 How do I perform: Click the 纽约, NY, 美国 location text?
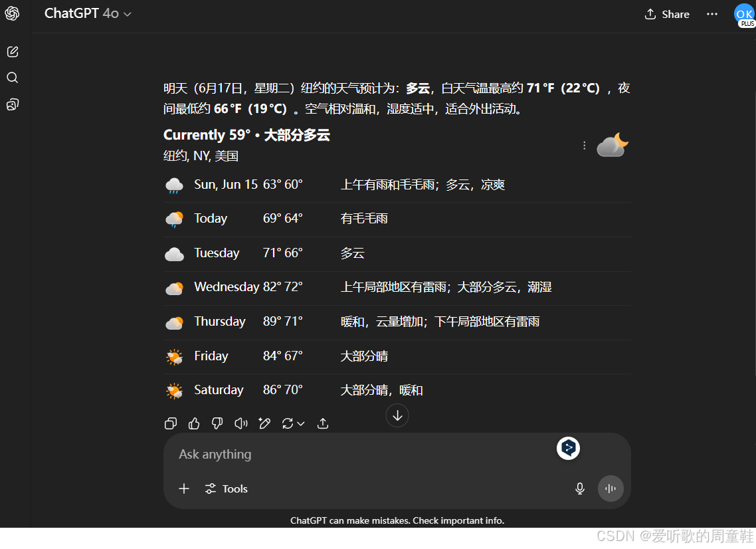point(201,156)
